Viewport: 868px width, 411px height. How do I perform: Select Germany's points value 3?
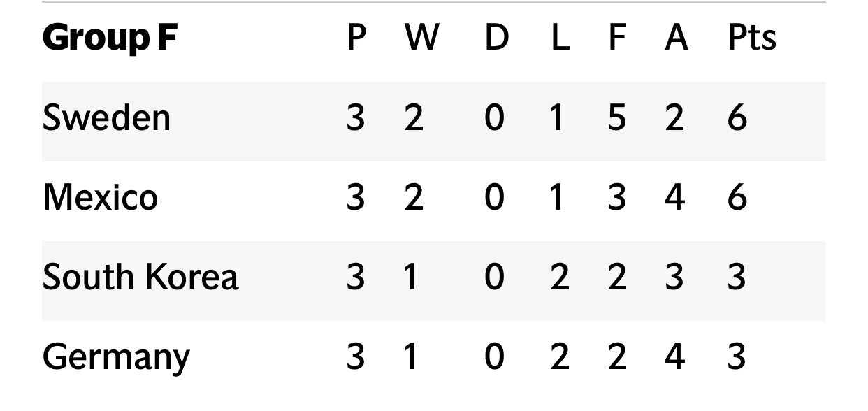tap(737, 356)
